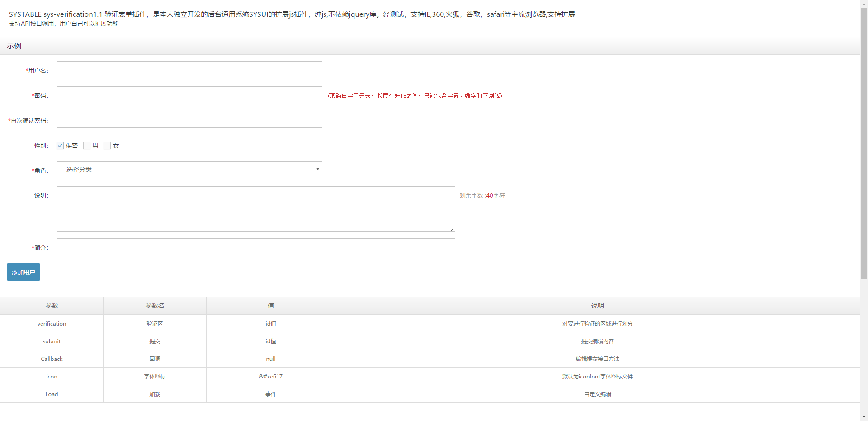This screenshot has height=421, width=868.
Task: Click the submit table cell
Action: 52,341
